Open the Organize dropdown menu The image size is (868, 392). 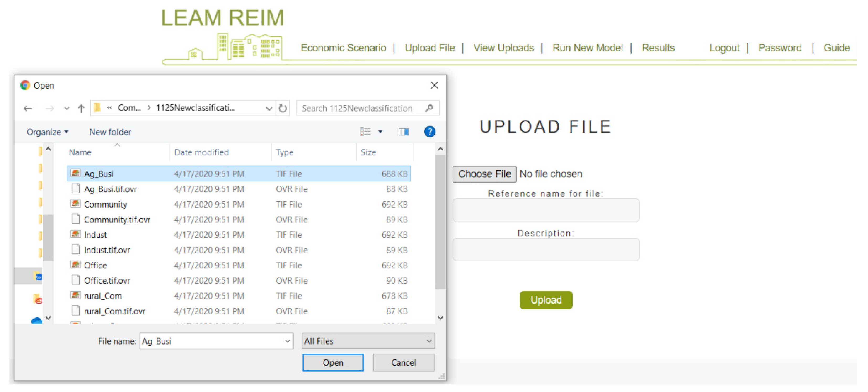(x=47, y=132)
